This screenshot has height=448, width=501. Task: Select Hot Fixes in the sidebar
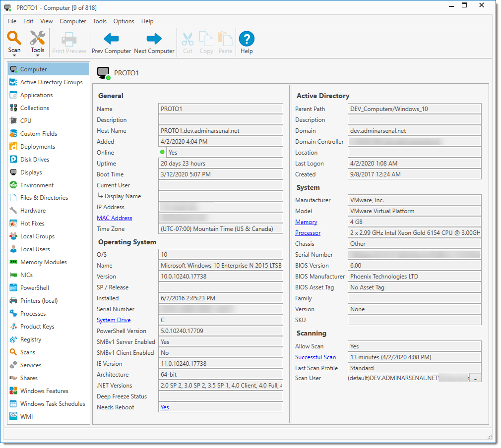32,224
